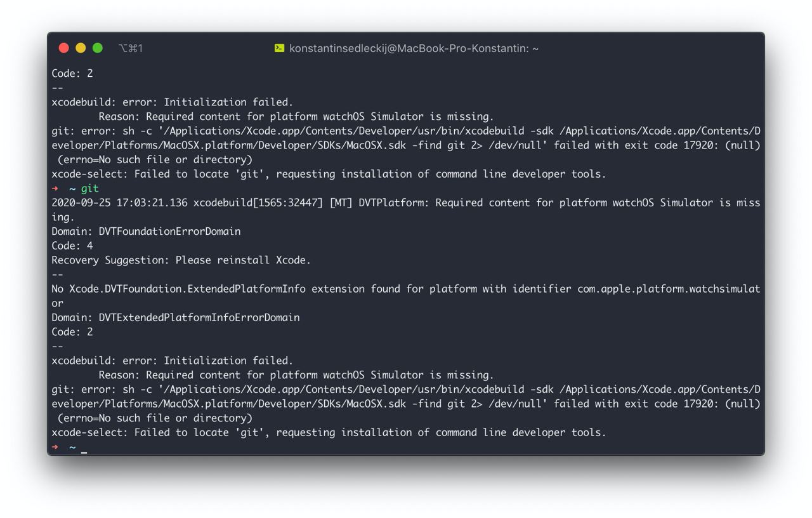
Task: Click the red prompt arrow before git
Action: click(x=55, y=189)
